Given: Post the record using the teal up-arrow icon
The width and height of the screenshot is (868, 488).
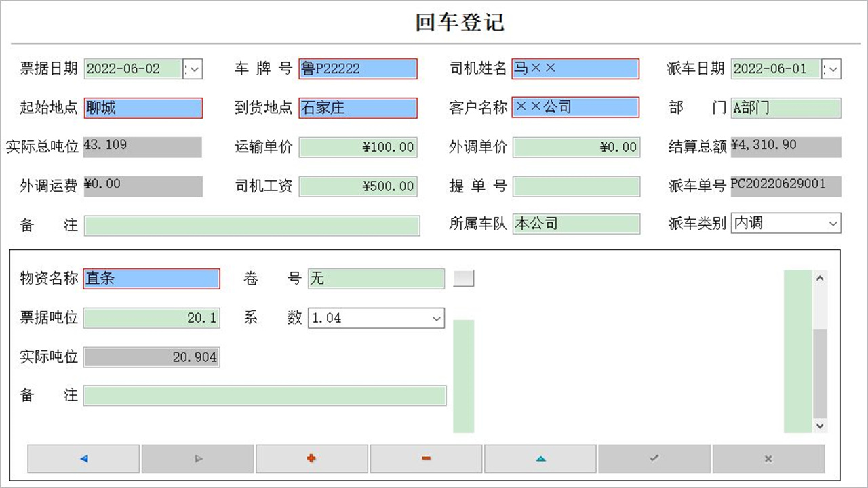Looking at the screenshot, I should [x=539, y=458].
